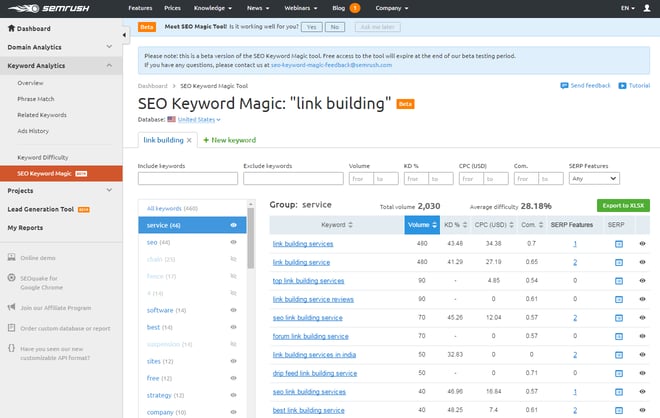Click the SEOquake for Google Chrome icon
This screenshot has height=418, width=660.
tap(11, 278)
